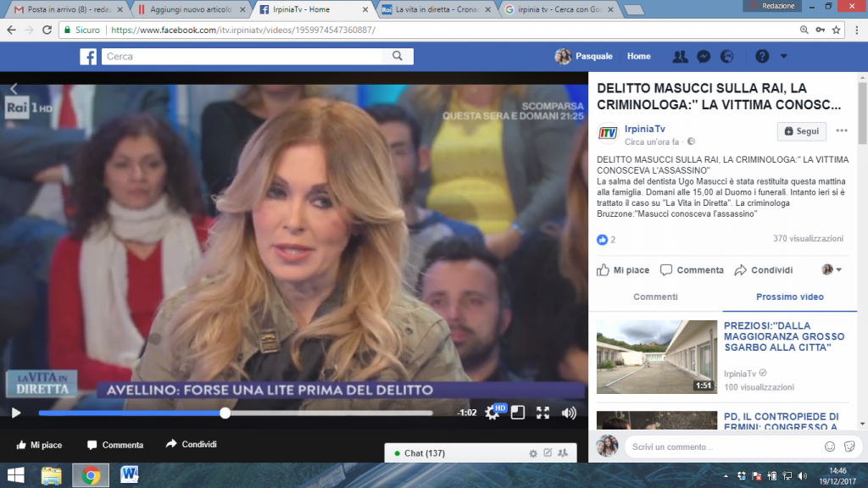Open video quality settings gear
This screenshot has width=868, height=488.
pos(492,414)
